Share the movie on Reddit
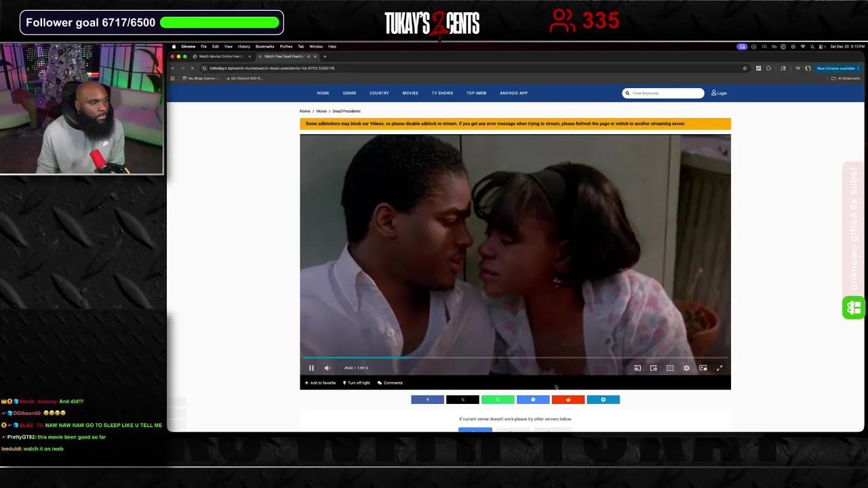Screen dimensions: 868x488 pos(568,400)
